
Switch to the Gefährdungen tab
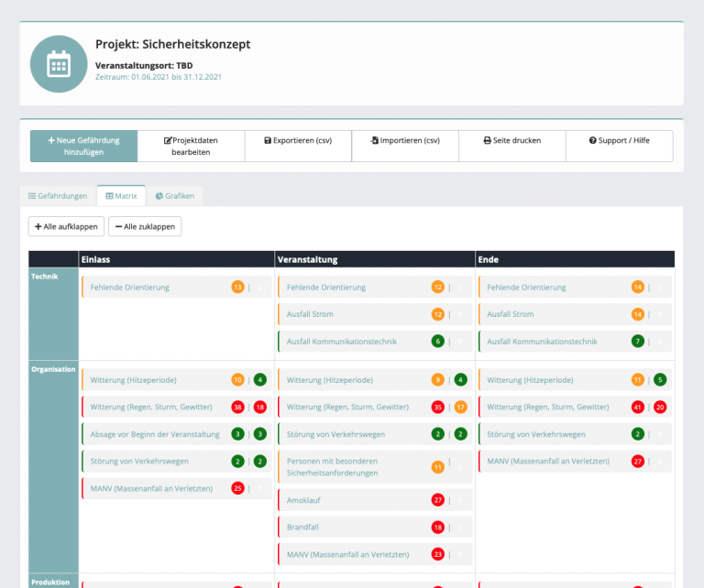(58, 196)
